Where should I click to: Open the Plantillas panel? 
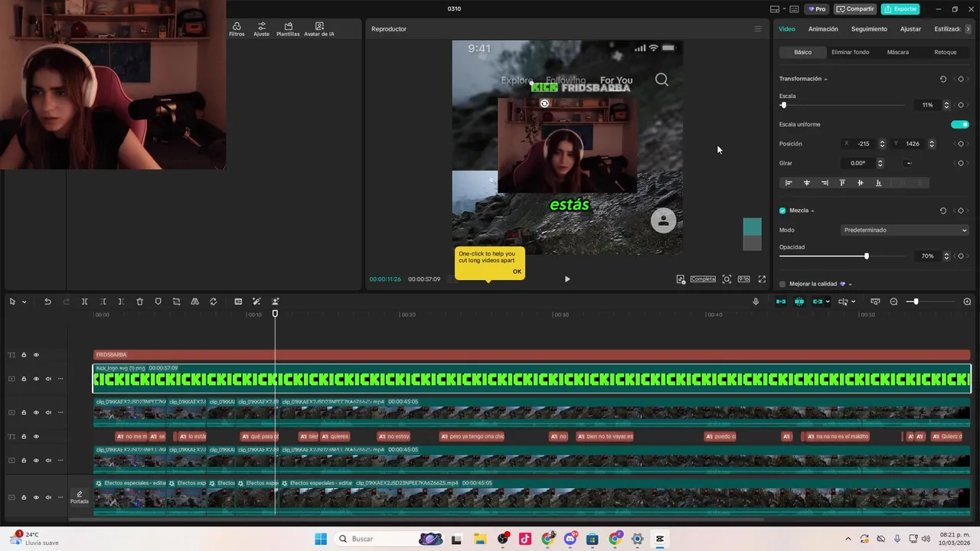tap(288, 29)
